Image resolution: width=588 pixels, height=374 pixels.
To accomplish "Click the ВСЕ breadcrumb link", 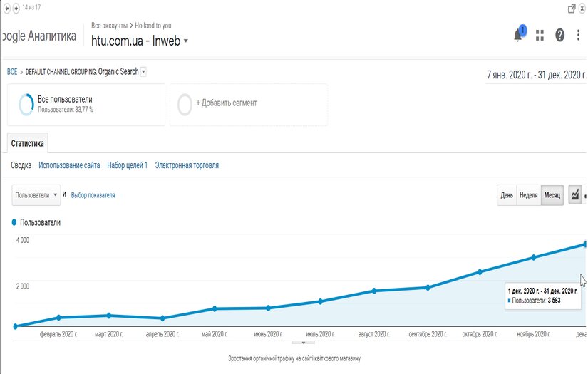I will click(12, 72).
